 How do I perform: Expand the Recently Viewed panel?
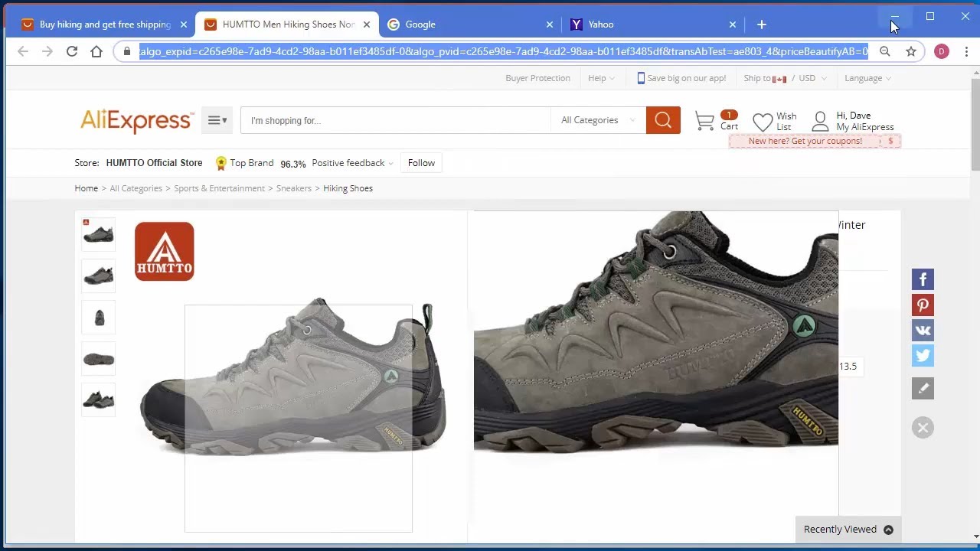click(x=848, y=530)
